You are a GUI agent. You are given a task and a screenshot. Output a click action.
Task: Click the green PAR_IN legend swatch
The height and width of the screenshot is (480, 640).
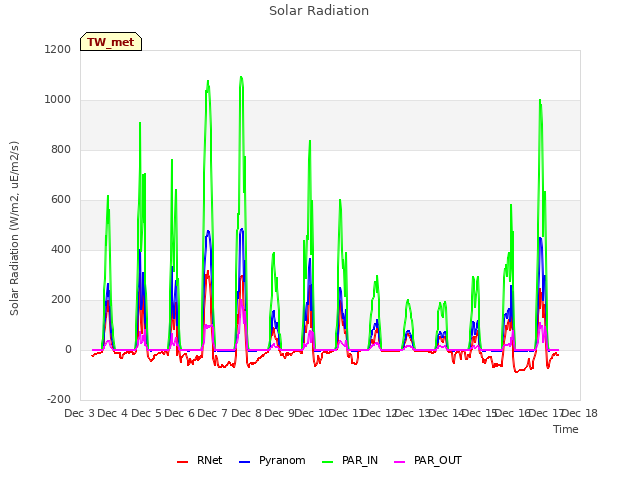[327, 462]
